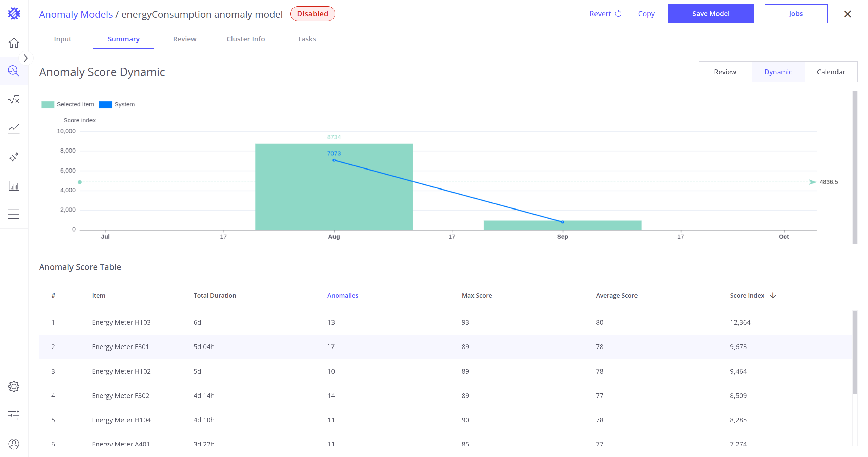
Task: Open the bar chart sidebar icon
Action: (x=14, y=186)
